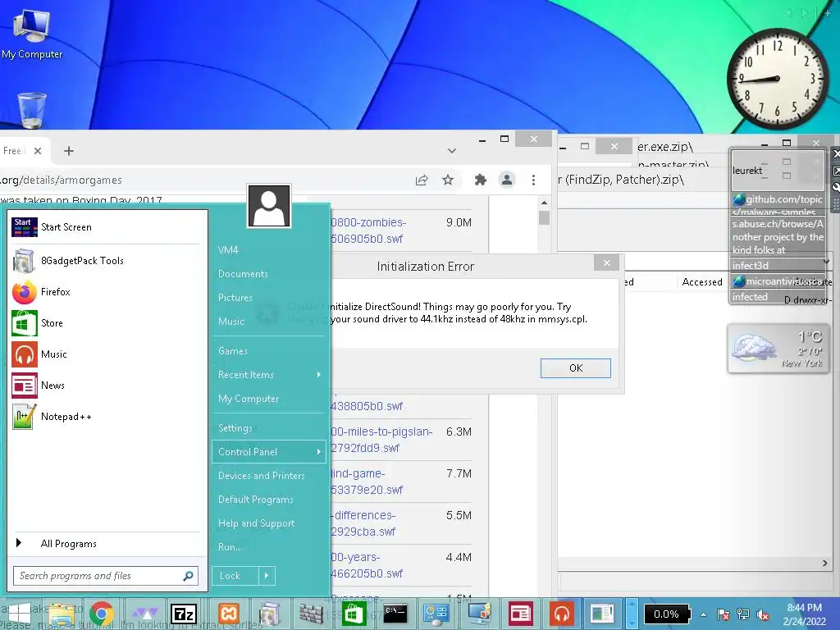The height and width of the screenshot is (630, 840).
Task: Click the 0800-zombies swf link
Action: click(x=368, y=231)
